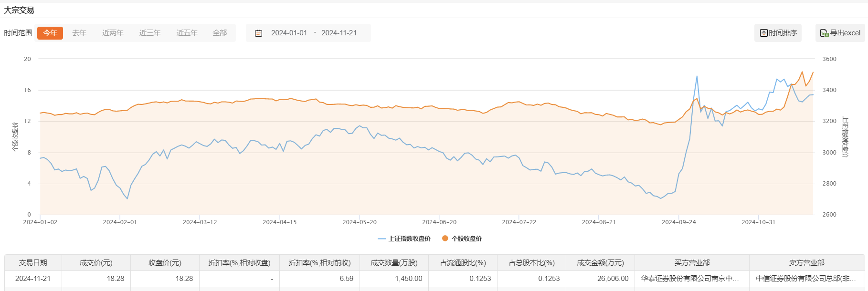Click the 时间排序 sort icon
Viewport: 868px width, 291px height.
pyautogui.click(x=764, y=33)
